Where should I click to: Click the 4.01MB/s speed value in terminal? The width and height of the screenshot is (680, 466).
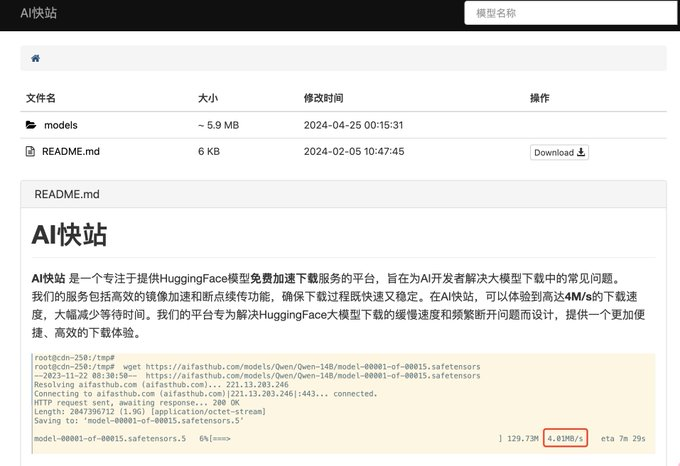coord(565,438)
